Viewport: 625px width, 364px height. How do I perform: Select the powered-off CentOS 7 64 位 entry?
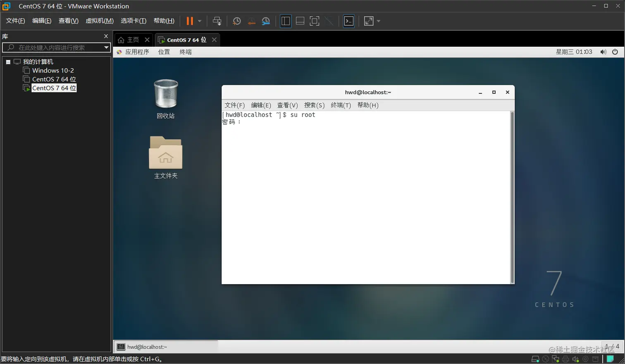click(54, 79)
